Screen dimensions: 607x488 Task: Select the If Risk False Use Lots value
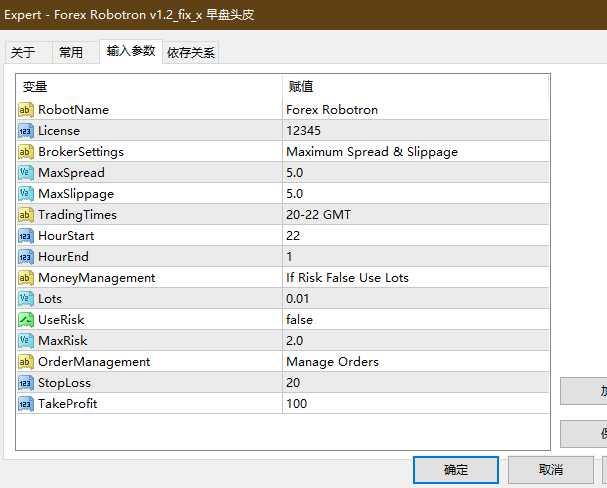point(347,277)
